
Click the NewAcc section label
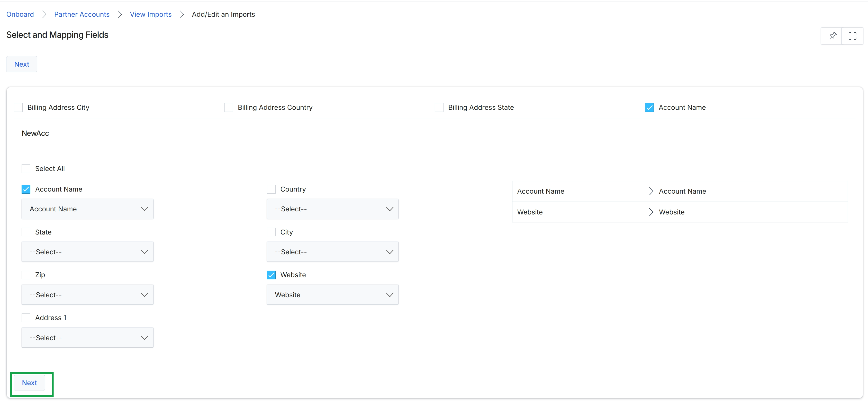click(x=35, y=133)
